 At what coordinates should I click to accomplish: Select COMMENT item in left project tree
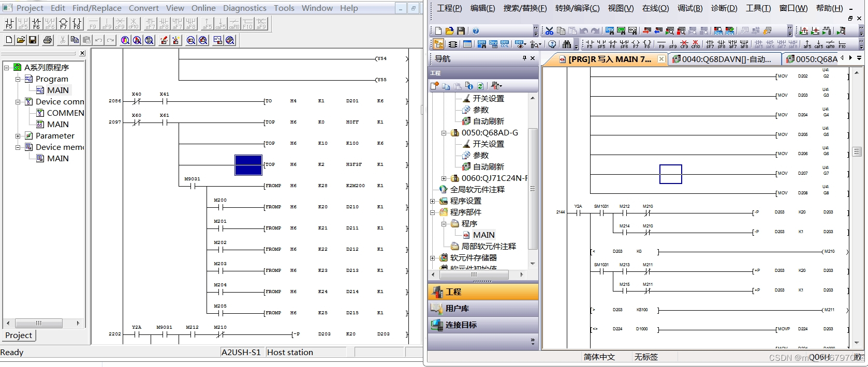[x=65, y=113]
